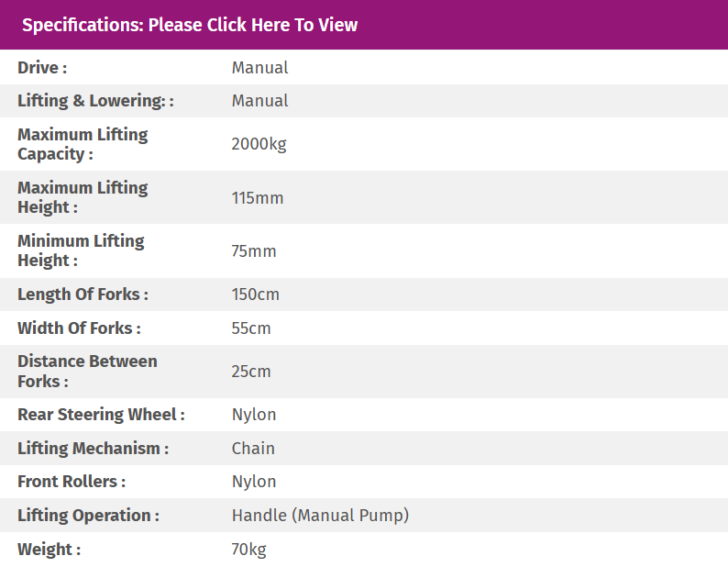Select the Manual drive value
The width and height of the screenshot is (728, 567).
(x=259, y=68)
